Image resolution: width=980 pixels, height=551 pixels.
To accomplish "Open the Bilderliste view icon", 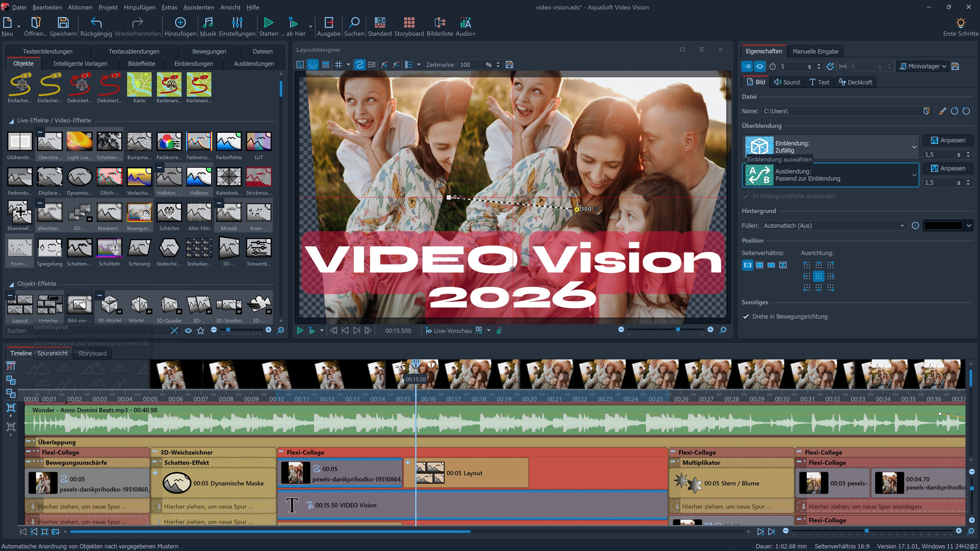I will pos(439,23).
